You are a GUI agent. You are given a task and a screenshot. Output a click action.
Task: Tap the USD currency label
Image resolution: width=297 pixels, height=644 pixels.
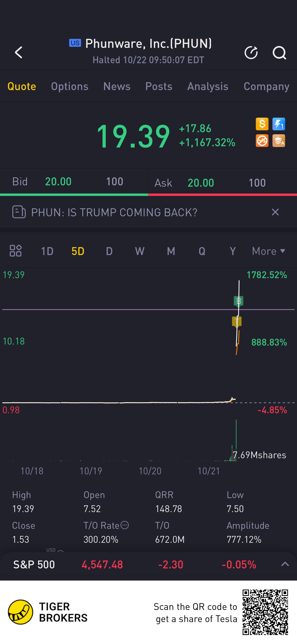(x=51, y=550)
